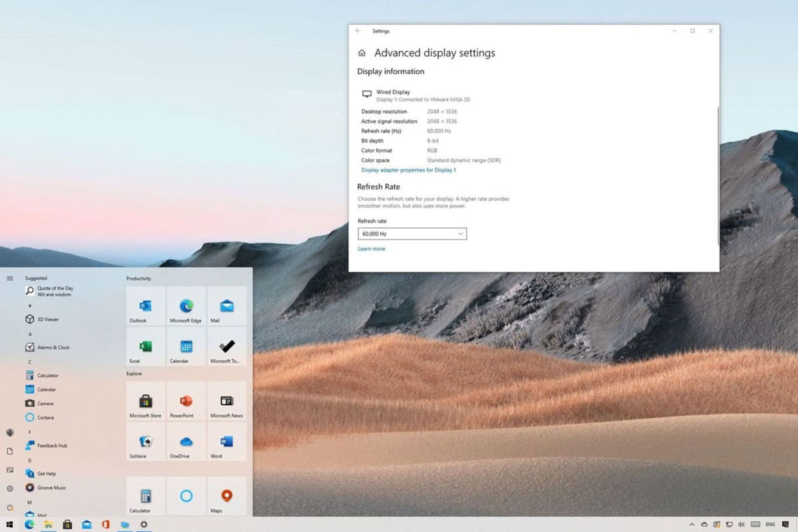Select Feedback Hub in the app list
The width and height of the screenshot is (798, 532).
click(52, 446)
